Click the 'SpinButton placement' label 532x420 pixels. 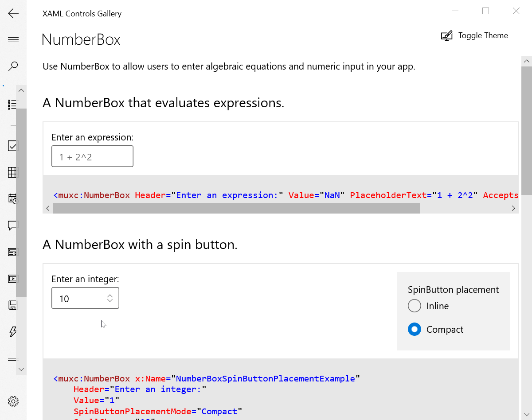[x=454, y=290]
